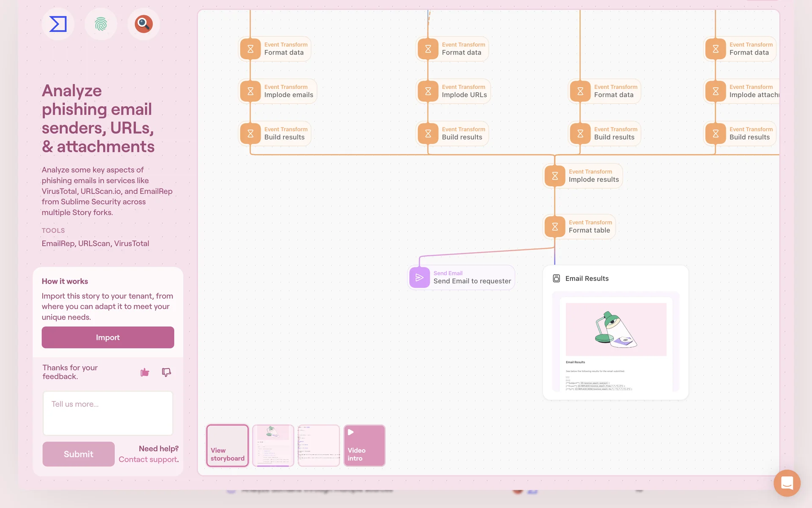Image resolution: width=812 pixels, height=508 pixels.
Task: Click the thumbs up feedback icon
Action: [x=145, y=372]
